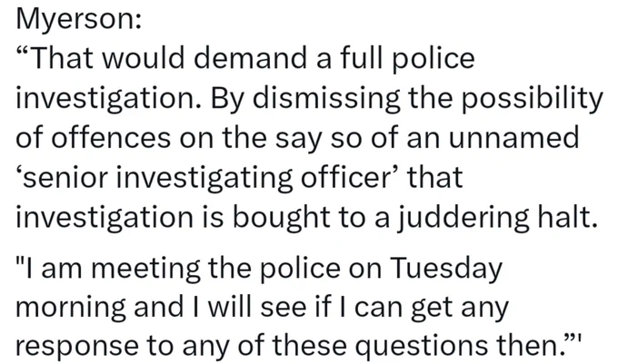Click the word "offences"
The width and height of the screenshot is (618, 364).
click(x=112, y=137)
